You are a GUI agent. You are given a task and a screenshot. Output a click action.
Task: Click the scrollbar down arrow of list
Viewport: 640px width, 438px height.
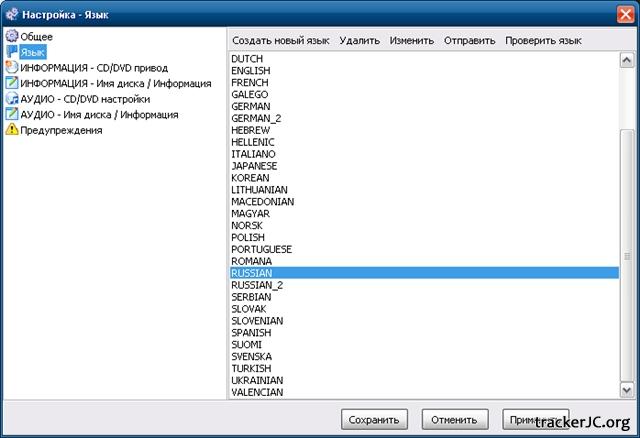pos(627,391)
